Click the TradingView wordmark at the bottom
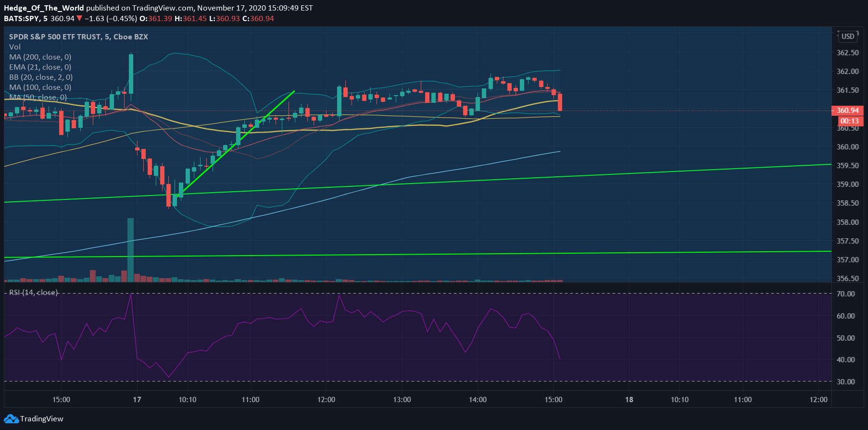Viewport: 868px width, 430px height. click(42, 419)
